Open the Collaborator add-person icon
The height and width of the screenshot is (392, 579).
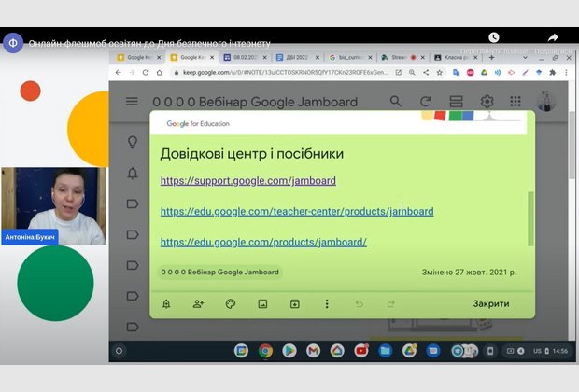[198, 304]
